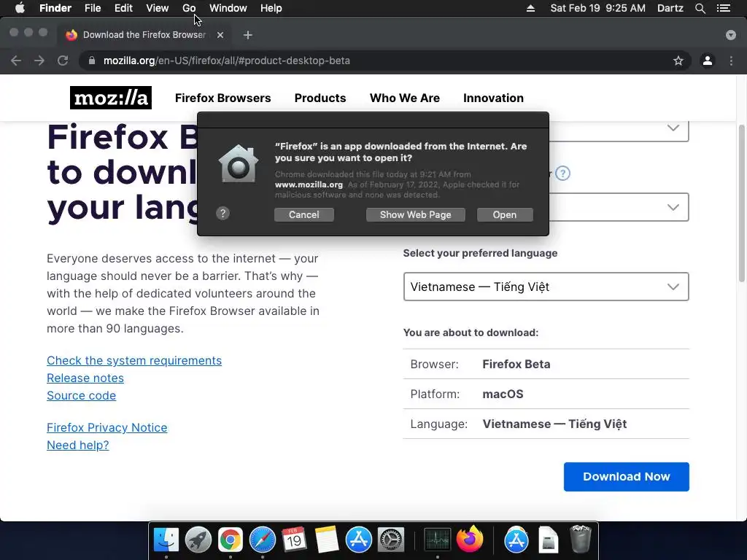Go forward with the browser forward arrow

click(39, 61)
